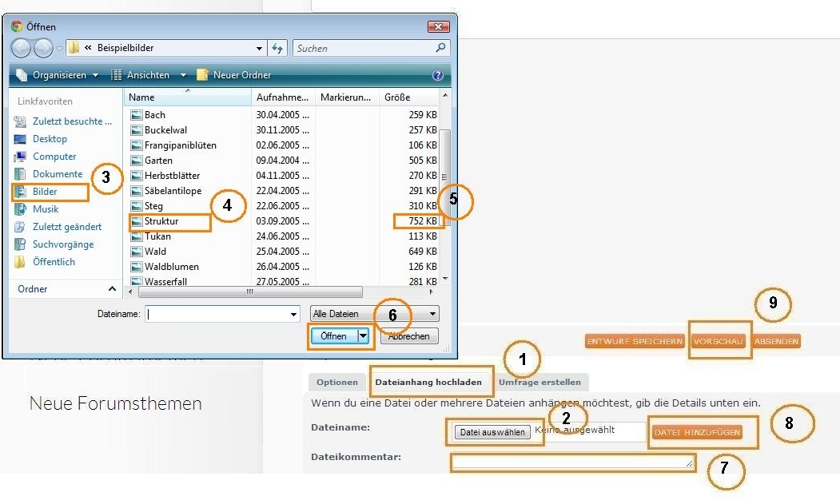Open Desktop in favorites sidebar
This screenshot has height=504, width=840.
(x=50, y=139)
